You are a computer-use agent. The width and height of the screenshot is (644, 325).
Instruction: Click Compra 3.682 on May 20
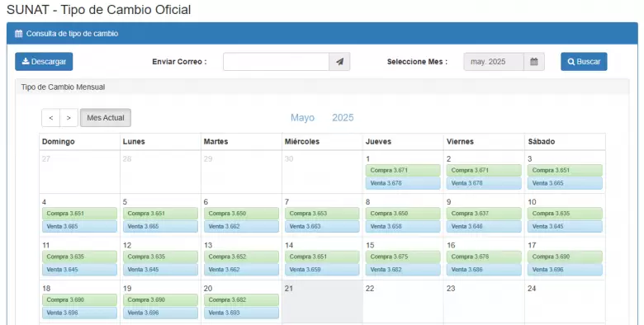241,300
